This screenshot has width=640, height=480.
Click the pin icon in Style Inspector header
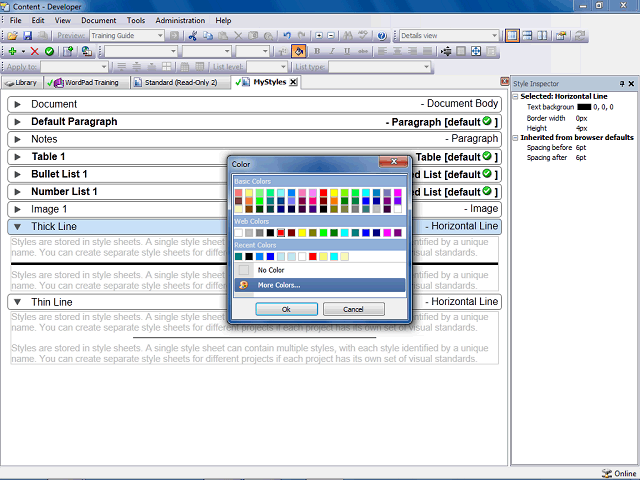[622, 84]
